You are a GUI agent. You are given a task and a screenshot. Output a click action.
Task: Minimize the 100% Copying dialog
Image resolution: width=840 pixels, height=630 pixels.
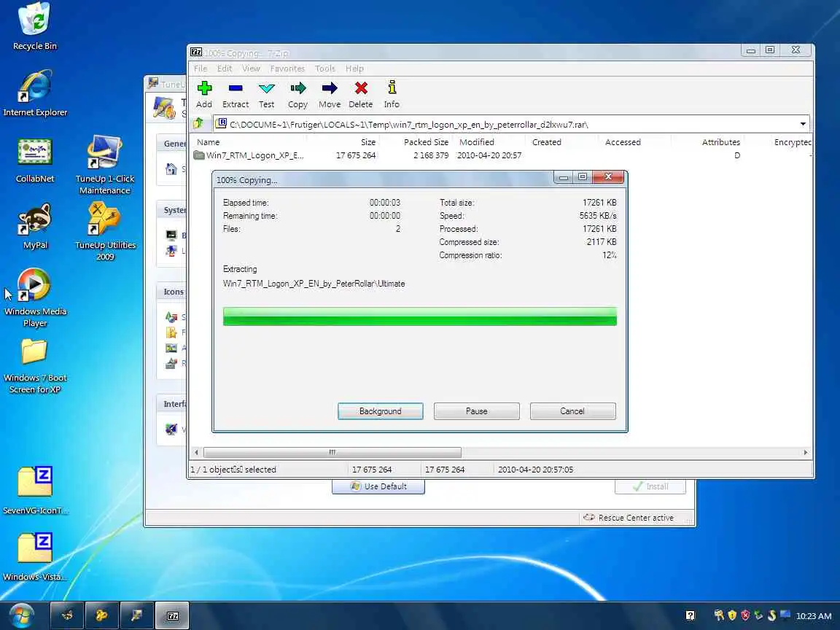[x=563, y=177]
